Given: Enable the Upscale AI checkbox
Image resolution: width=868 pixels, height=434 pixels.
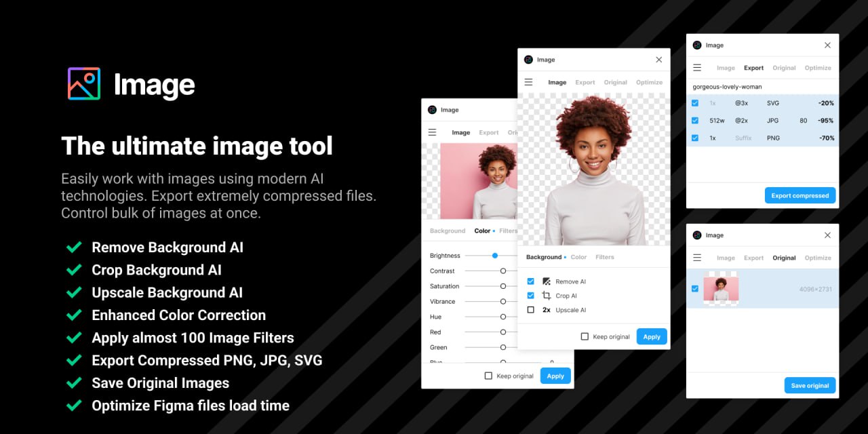Looking at the screenshot, I should point(531,310).
